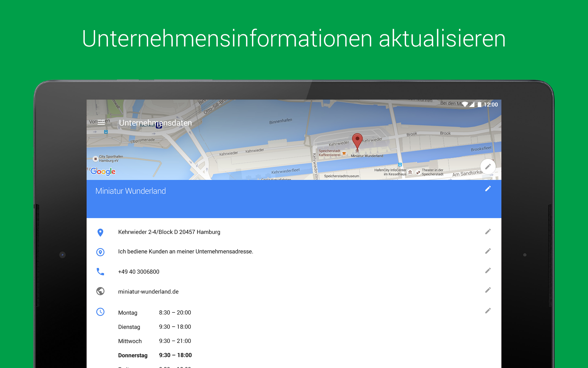
Task: Open the hamburger navigation menu
Action: point(101,122)
